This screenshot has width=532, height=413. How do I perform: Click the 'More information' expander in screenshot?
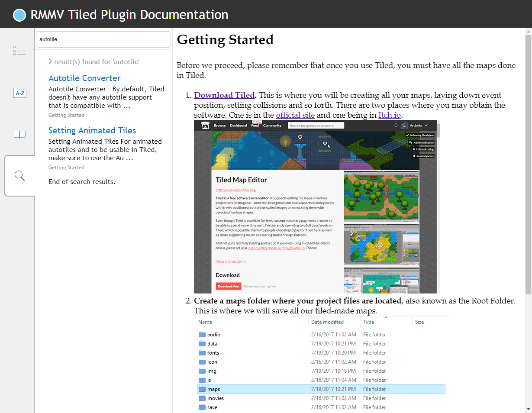(x=231, y=261)
